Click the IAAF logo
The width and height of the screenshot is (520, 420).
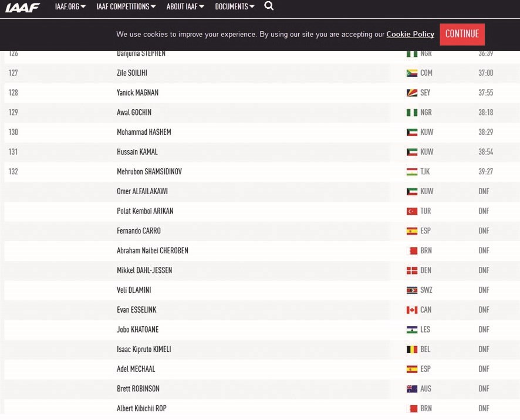pyautogui.click(x=23, y=7)
